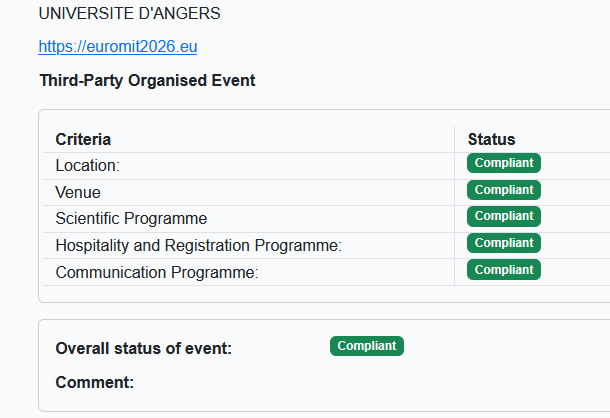Click Compliant badge for Communication Programme
The width and height of the screenshot is (610, 418).
pyautogui.click(x=504, y=270)
